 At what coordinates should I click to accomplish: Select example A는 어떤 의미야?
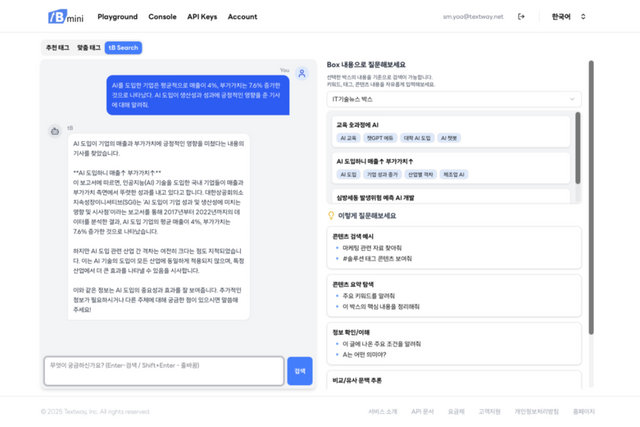coord(364,354)
